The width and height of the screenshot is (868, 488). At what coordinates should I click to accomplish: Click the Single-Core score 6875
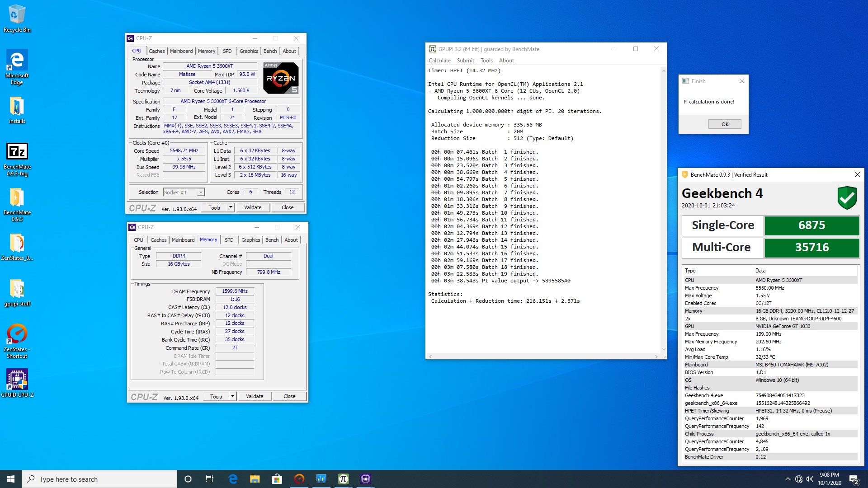[x=811, y=225]
